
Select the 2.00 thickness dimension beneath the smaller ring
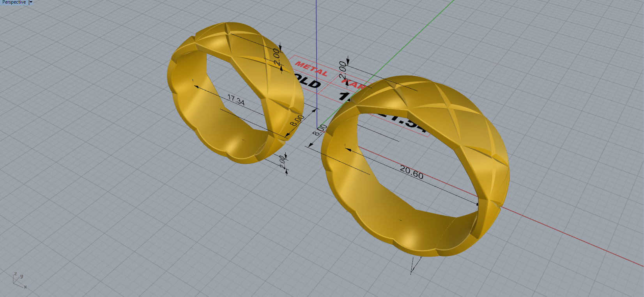(x=283, y=162)
